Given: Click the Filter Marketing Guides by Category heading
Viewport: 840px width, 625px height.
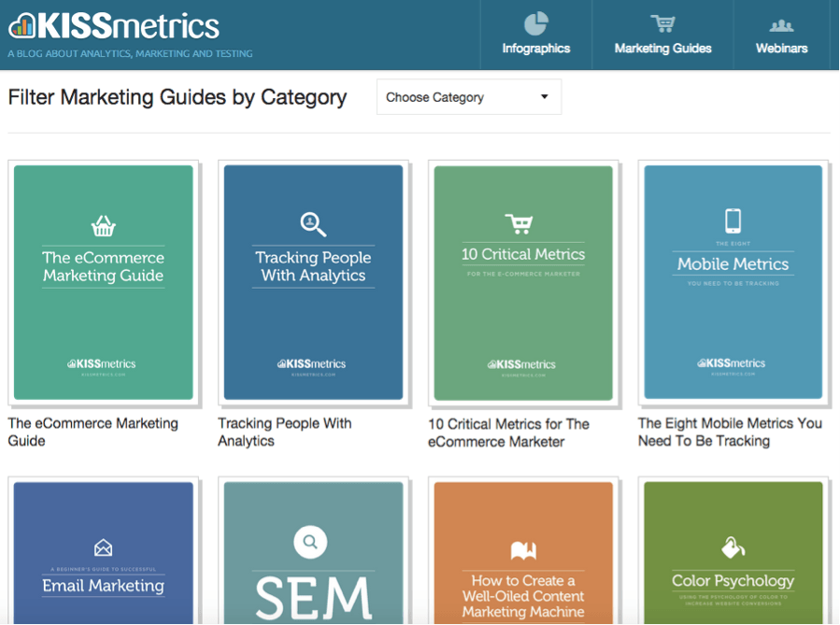Looking at the screenshot, I should (178, 97).
